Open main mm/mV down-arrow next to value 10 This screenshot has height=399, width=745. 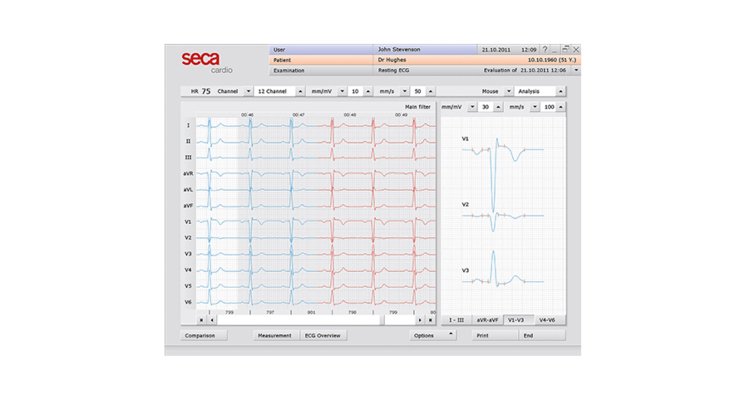[342, 91]
